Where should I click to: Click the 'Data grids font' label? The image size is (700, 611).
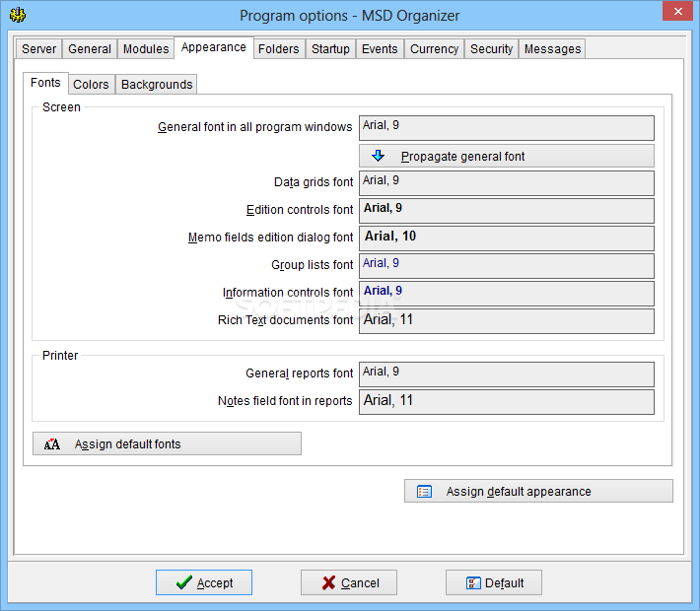point(314,182)
